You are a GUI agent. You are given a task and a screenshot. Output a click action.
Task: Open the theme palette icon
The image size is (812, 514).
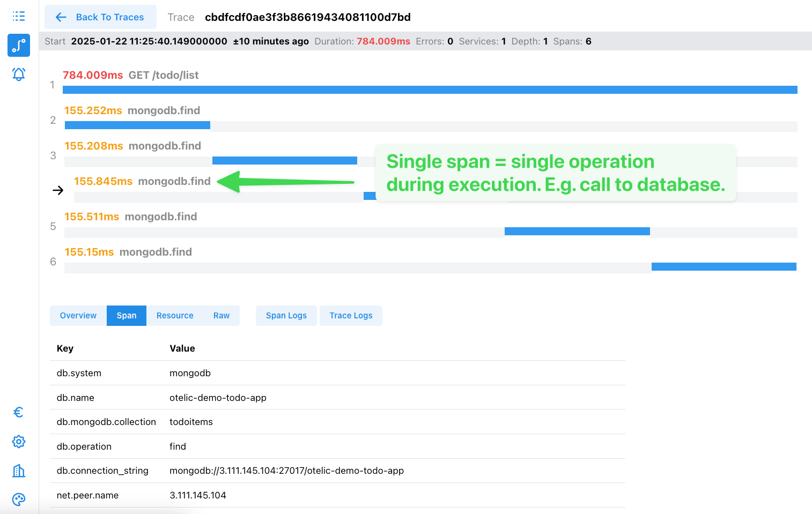pyautogui.click(x=19, y=500)
